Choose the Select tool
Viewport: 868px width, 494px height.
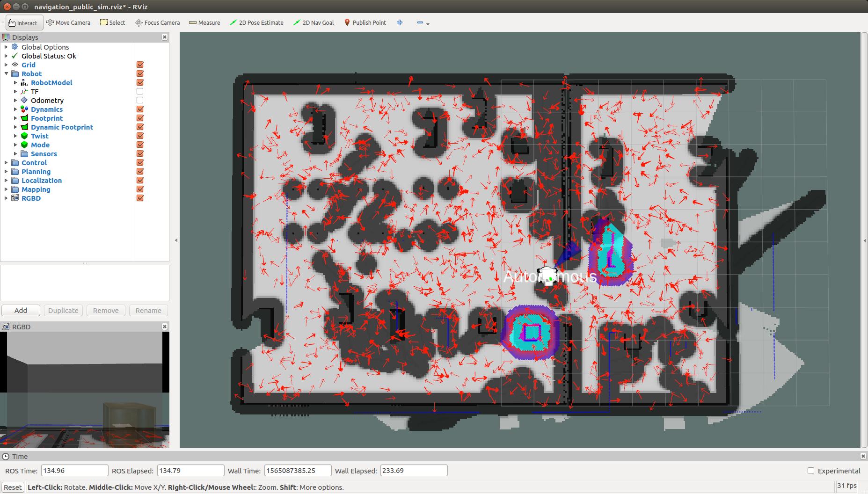click(x=112, y=22)
